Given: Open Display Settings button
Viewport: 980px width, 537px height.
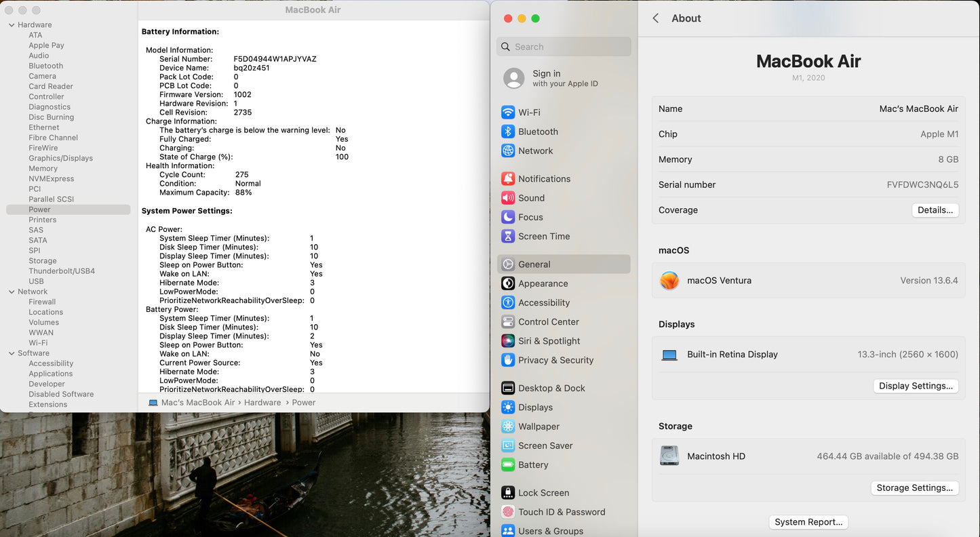Looking at the screenshot, I should pyautogui.click(x=916, y=386).
